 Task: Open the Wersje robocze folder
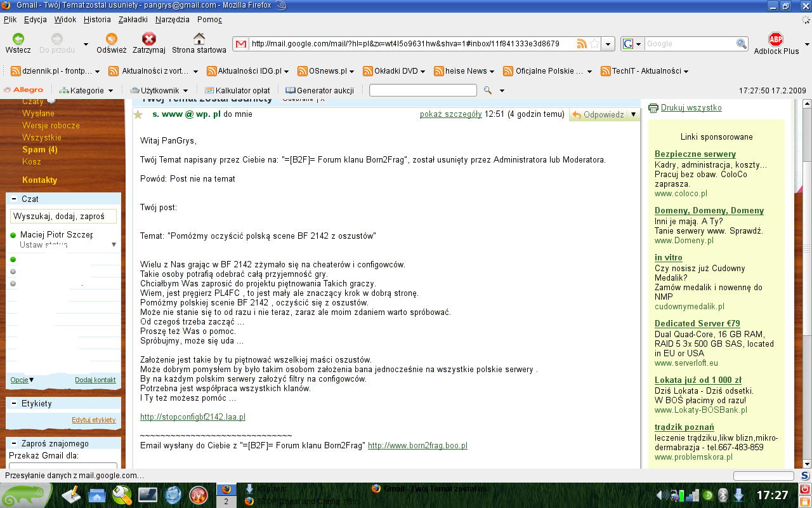pos(51,126)
